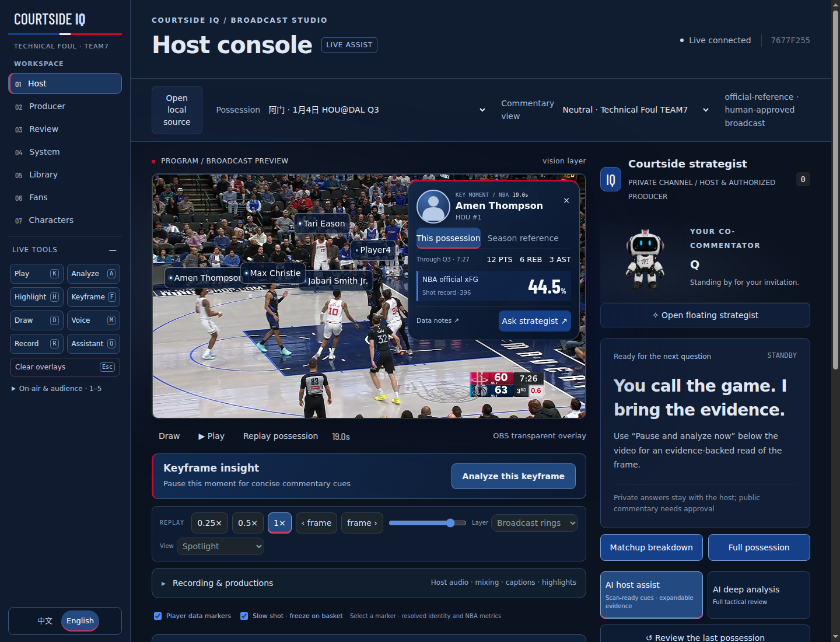
Task: Select the Max Christie player marker
Action: 272,273
